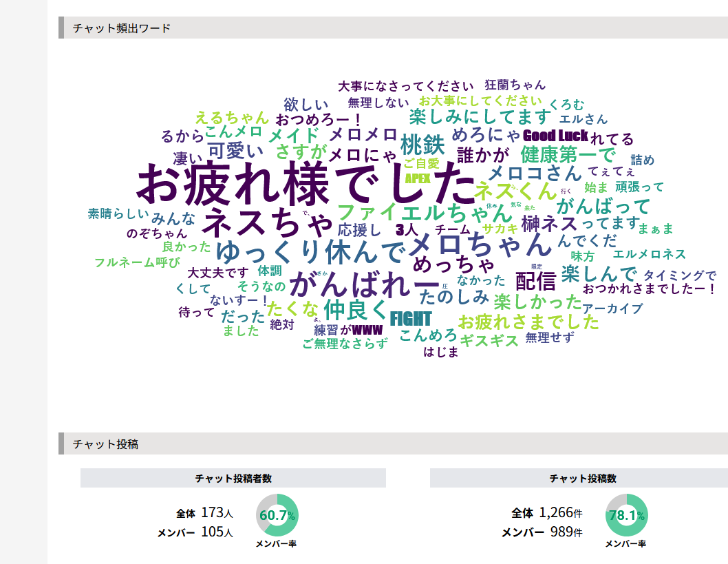Viewport: 728px width, 564px height.
Task: Click the word お大事にしてください in cloud
Action: [x=480, y=101]
